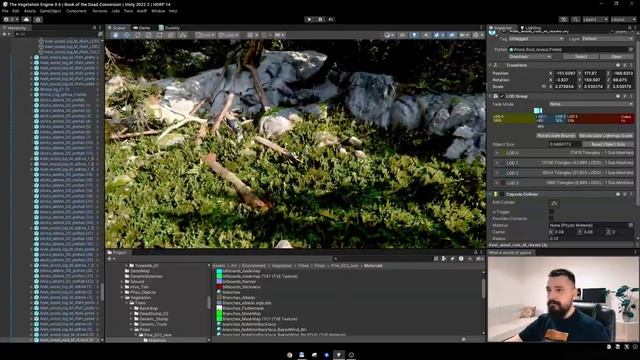Viewport: 640px width, 360px height.
Task: Click the Scene shading mode icon
Action: tap(388, 36)
